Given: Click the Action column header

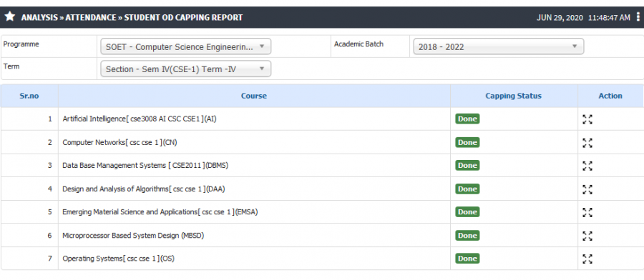Looking at the screenshot, I should tap(610, 96).
